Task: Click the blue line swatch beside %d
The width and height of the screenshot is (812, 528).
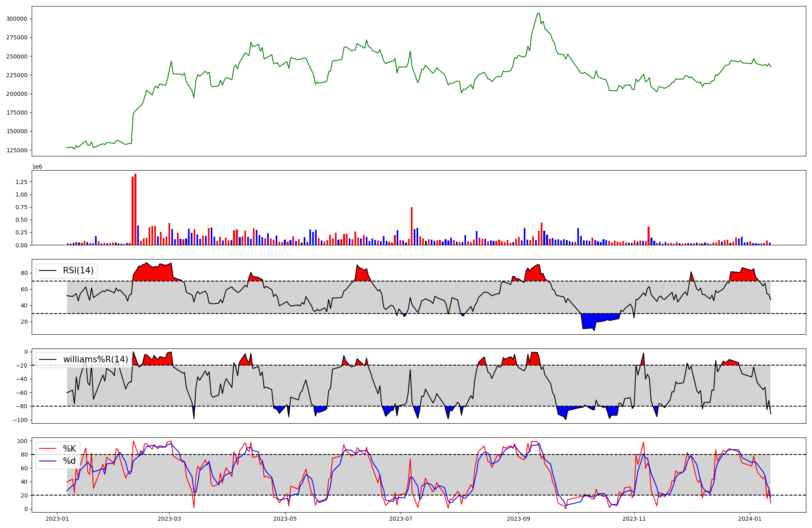Action: [x=48, y=461]
